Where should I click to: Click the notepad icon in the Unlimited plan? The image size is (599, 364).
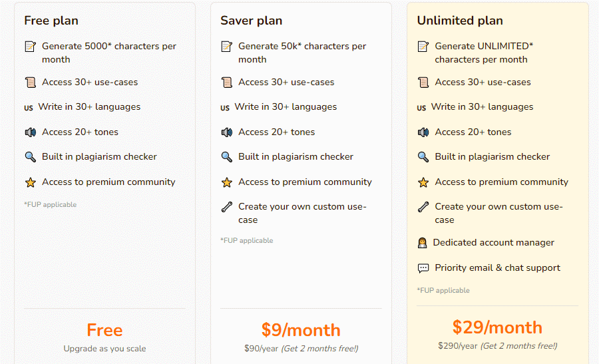tap(423, 47)
